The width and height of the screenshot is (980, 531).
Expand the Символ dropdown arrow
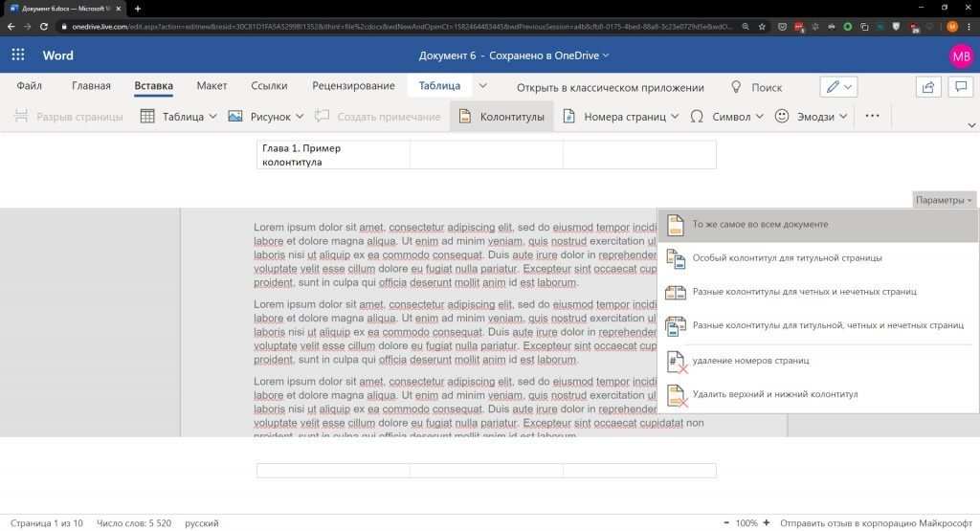759,116
